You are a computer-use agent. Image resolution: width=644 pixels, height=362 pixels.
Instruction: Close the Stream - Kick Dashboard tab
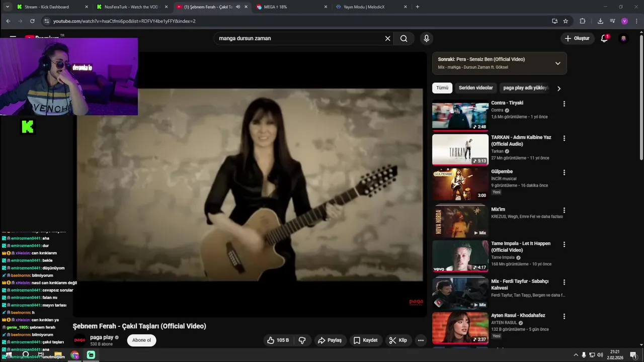(x=87, y=7)
